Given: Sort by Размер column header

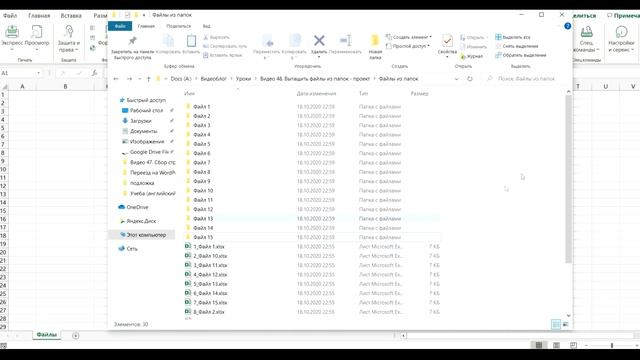Looking at the screenshot, I should tap(420, 93).
